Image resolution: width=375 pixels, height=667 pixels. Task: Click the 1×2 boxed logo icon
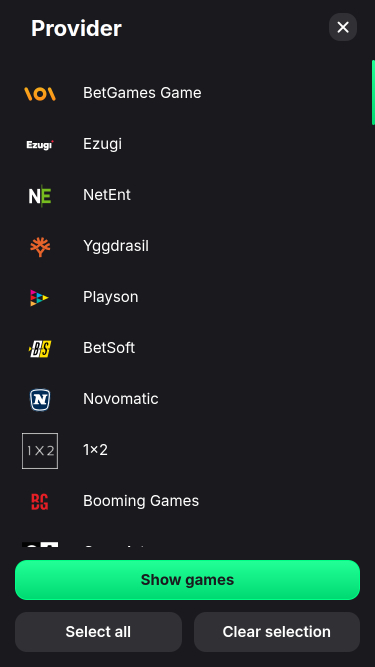click(x=40, y=451)
